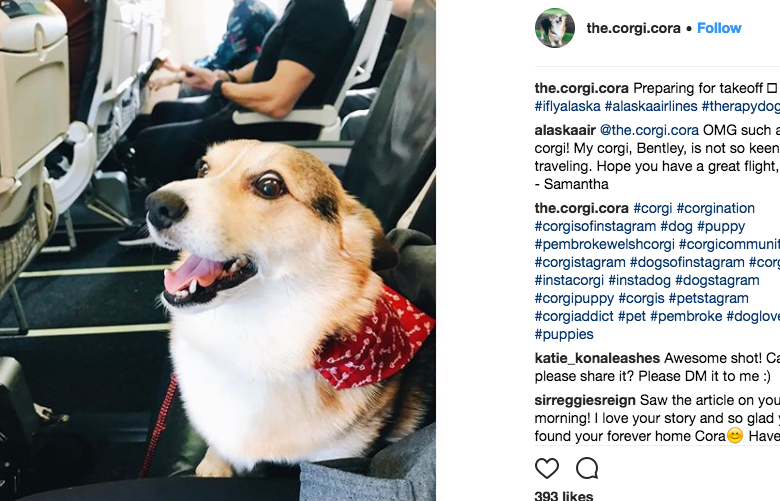Click the @the.corgi.cora mention link

649,130
